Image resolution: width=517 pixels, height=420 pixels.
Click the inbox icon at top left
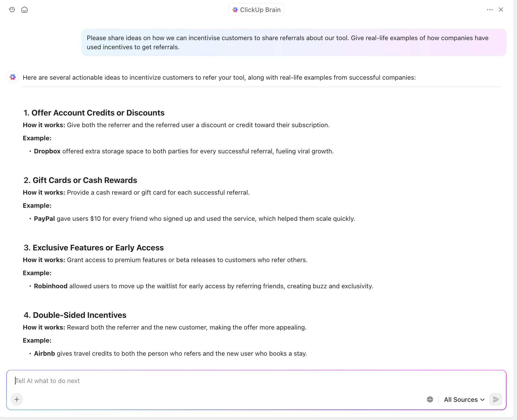point(24,9)
